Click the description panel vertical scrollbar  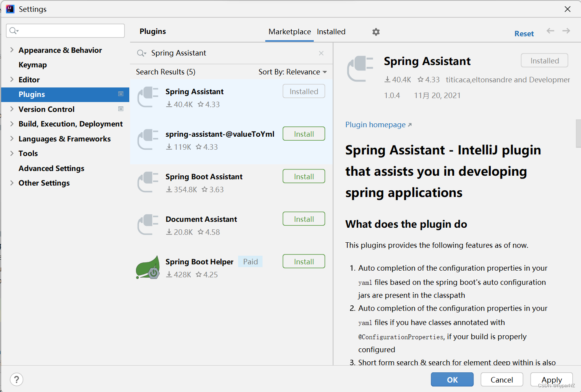click(x=578, y=134)
